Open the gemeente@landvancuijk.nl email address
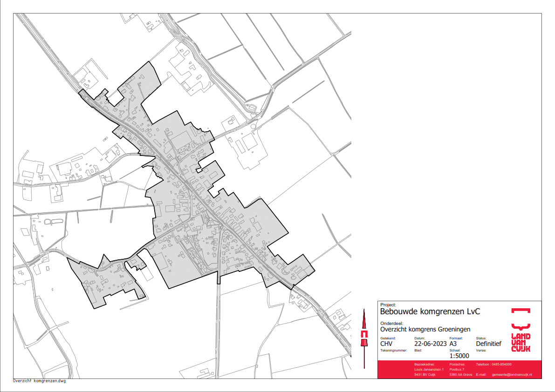 (512, 375)
